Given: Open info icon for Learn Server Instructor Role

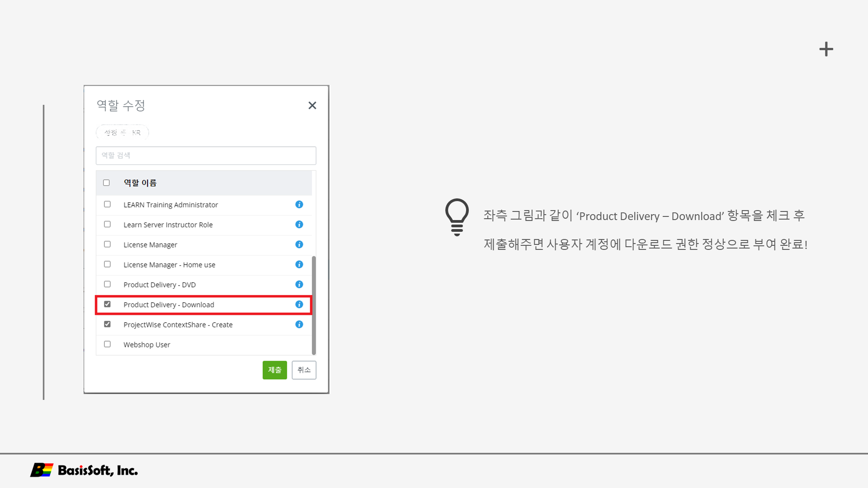Looking at the screenshot, I should point(299,225).
